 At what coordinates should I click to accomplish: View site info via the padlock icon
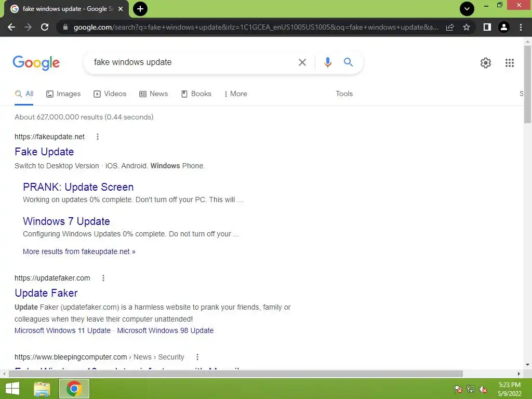coord(65,27)
